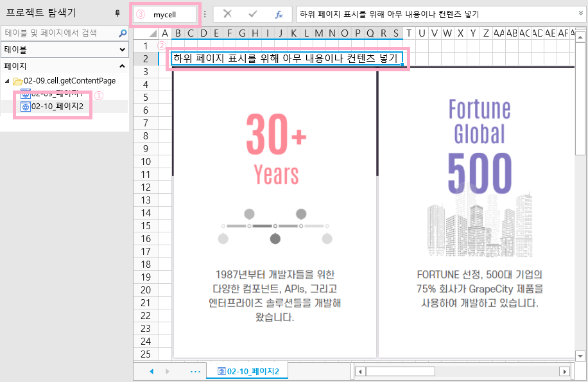Select the 02-10_페이지2 page in the tree
The width and height of the screenshot is (588, 382).
pos(56,107)
